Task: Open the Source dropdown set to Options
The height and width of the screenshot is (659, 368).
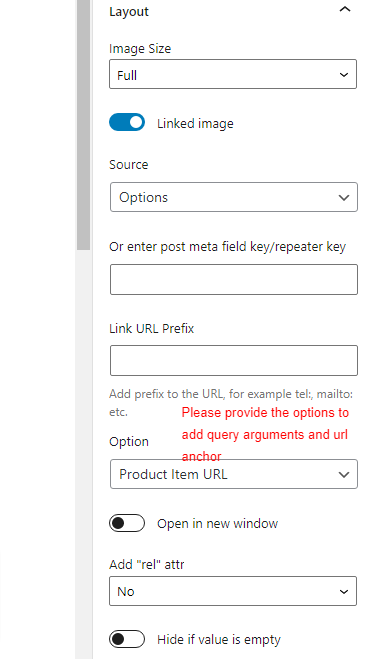Action: pyautogui.click(x=234, y=197)
